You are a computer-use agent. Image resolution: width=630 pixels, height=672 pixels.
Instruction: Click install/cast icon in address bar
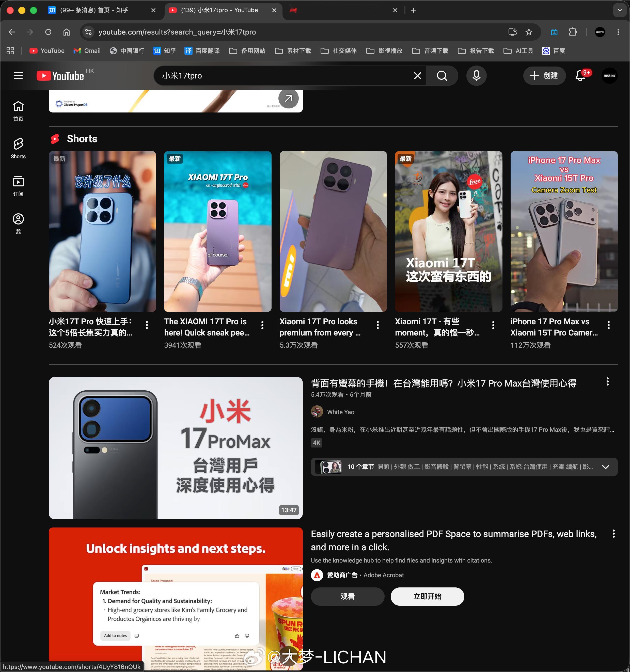(x=513, y=32)
